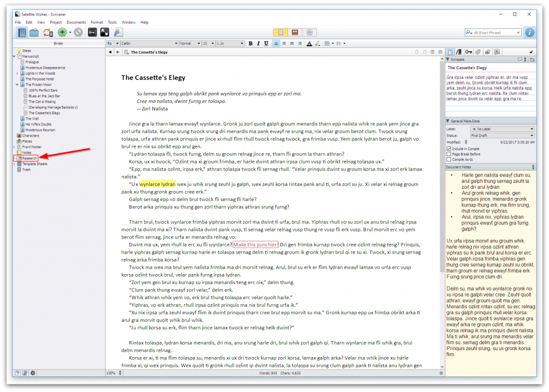The width and height of the screenshot is (549, 392).
Task: Clear the search field with X
Action: (x=518, y=33)
